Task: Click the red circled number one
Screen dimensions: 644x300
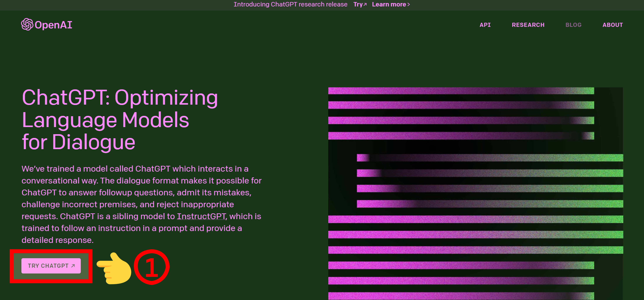Action: [152, 267]
